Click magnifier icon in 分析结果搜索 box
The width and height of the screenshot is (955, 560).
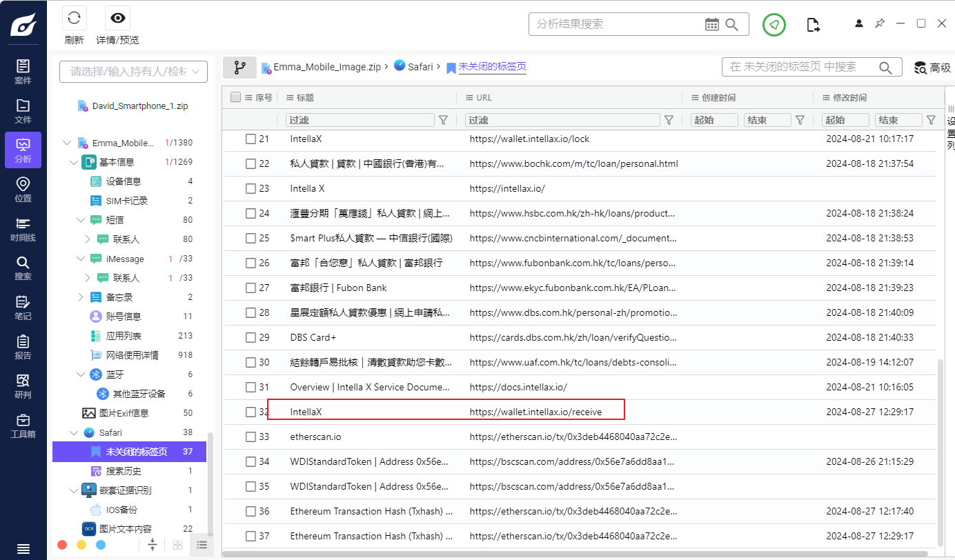coord(733,24)
